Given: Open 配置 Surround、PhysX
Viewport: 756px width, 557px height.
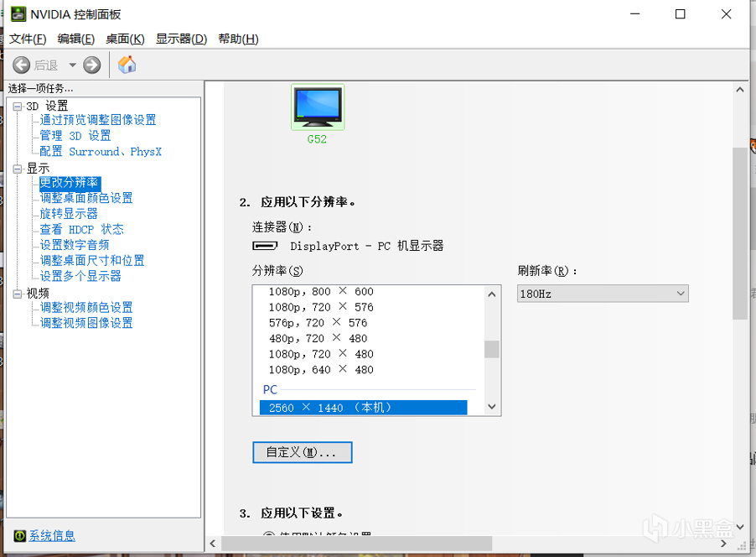Looking at the screenshot, I should 101,152.
